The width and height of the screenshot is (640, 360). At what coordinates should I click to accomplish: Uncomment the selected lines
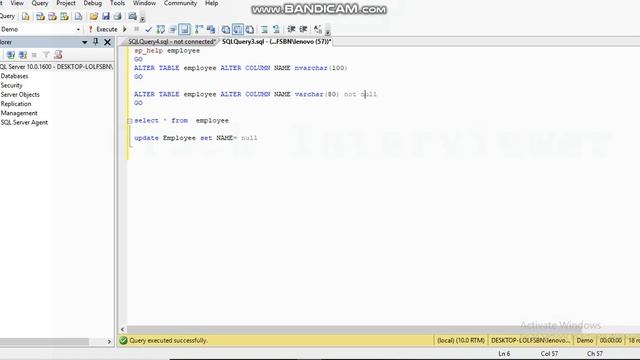276,29
